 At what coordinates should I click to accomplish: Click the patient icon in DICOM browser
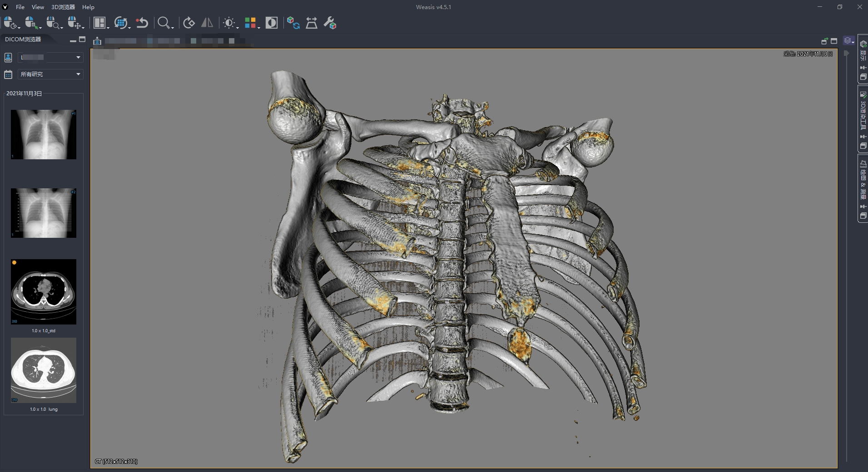(x=8, y=57)
